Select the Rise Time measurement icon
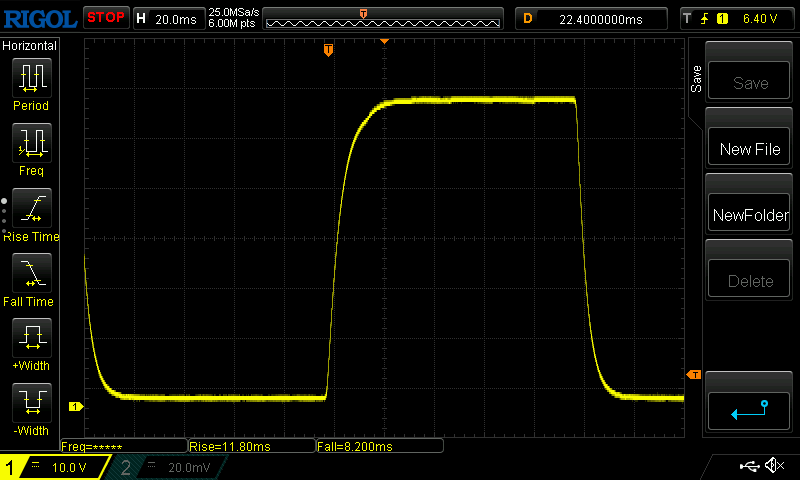This screenshot has width=800, height=480. pos(32,208)
